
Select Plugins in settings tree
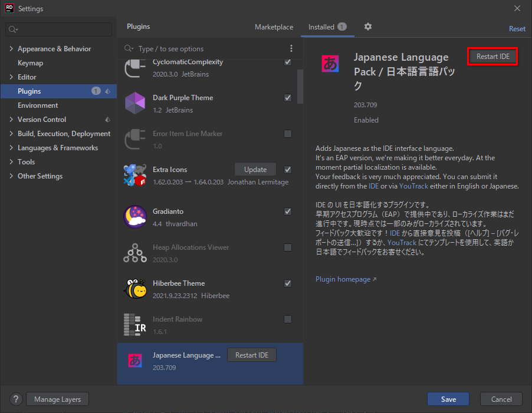point(59,91)
